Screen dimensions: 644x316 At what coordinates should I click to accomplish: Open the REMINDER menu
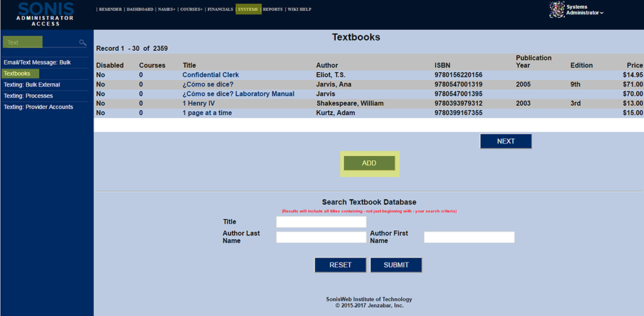pyautogui.click(x=110, y=10)
